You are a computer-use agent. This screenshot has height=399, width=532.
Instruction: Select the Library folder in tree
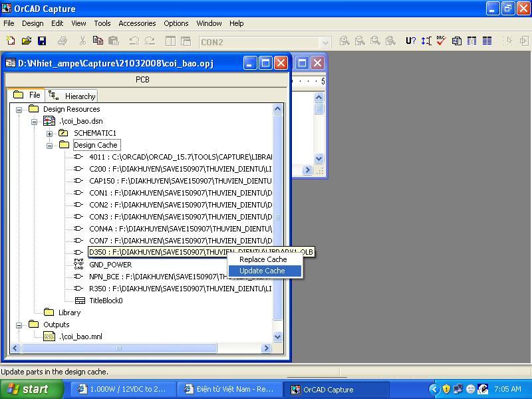[63, 313]
